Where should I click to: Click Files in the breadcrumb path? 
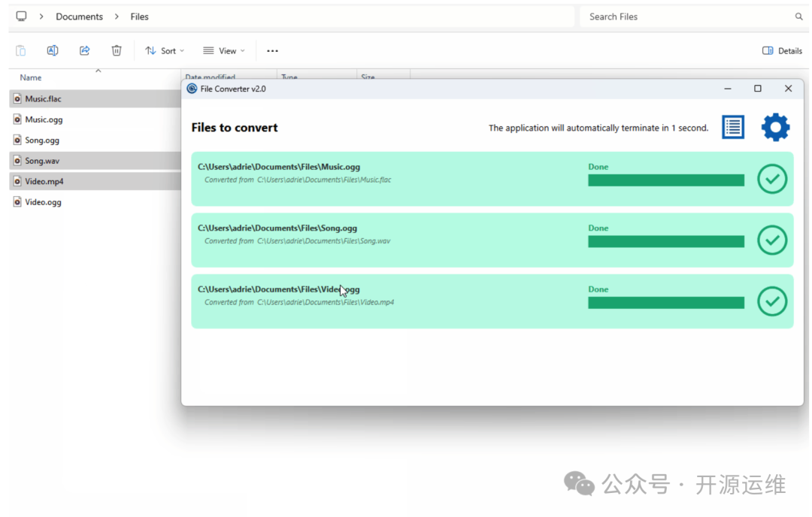tap(139, 17)
